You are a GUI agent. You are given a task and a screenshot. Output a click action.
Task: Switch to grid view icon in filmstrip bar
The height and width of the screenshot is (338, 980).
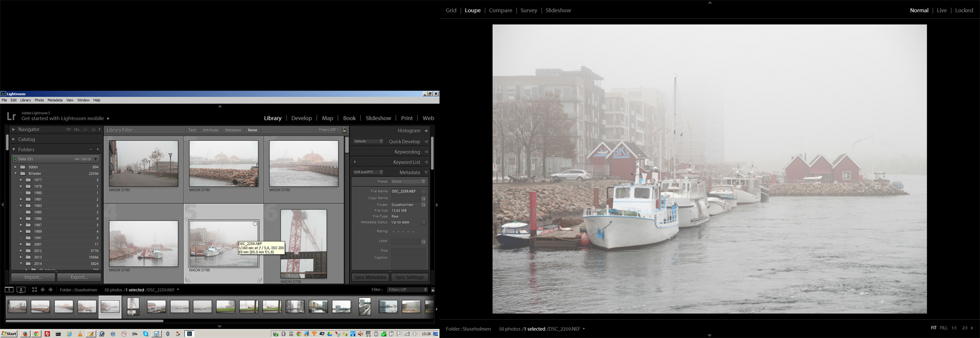click(x=34, y=289)
